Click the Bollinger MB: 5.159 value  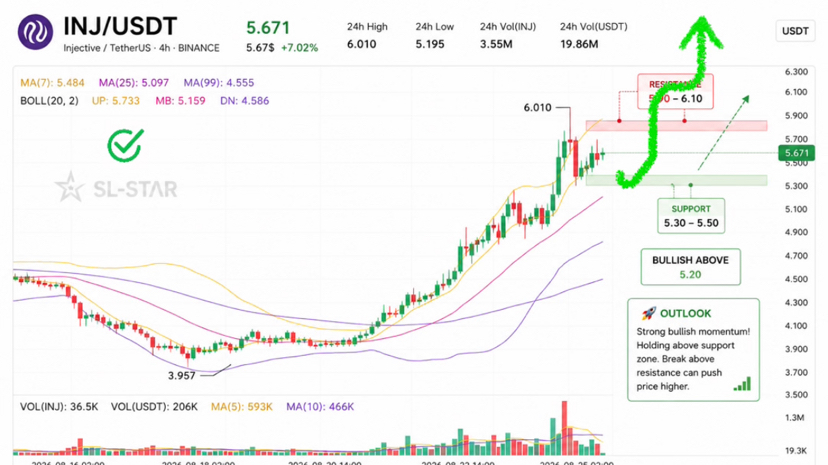pos(180,101)
